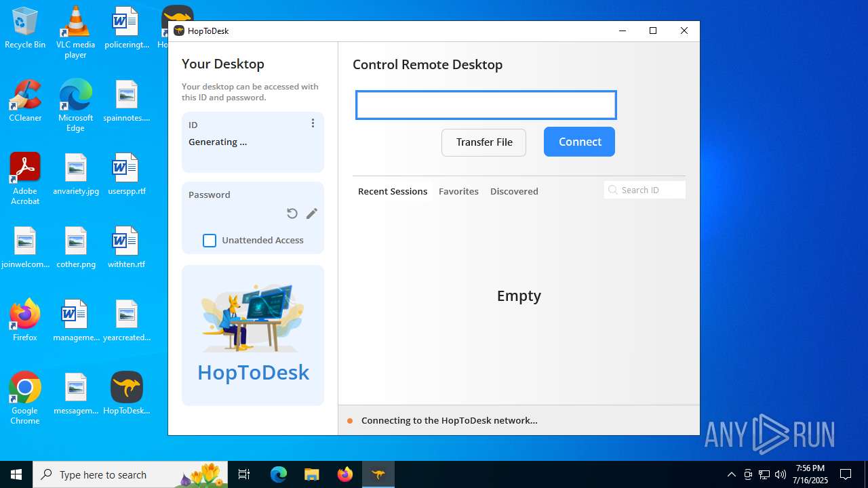Select the Firefox desktop shortcut

tap(25, 321)
